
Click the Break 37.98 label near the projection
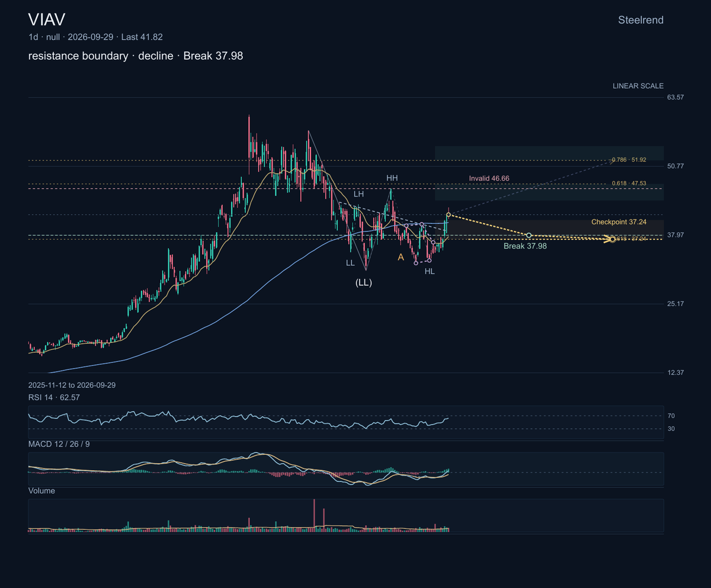(x=525, y=246)
